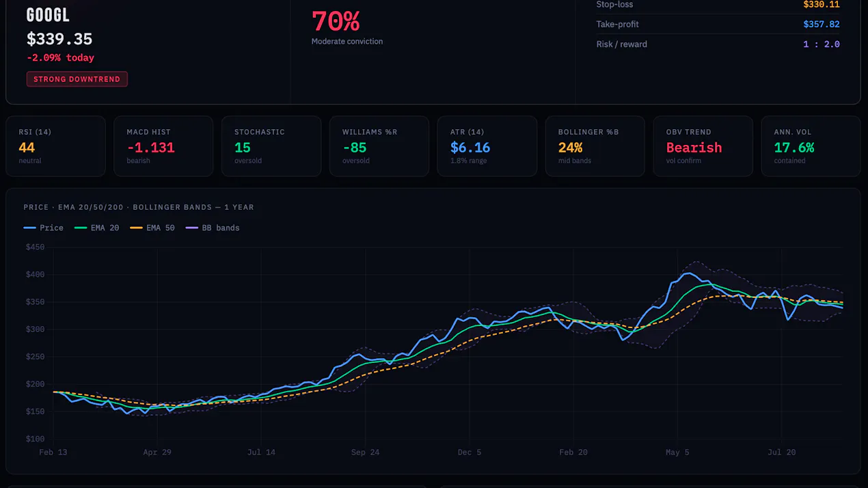The width and height of the screenshot is (868, 488).
Task: Click the $450 y-axis label
Action: tap(35, 247)
